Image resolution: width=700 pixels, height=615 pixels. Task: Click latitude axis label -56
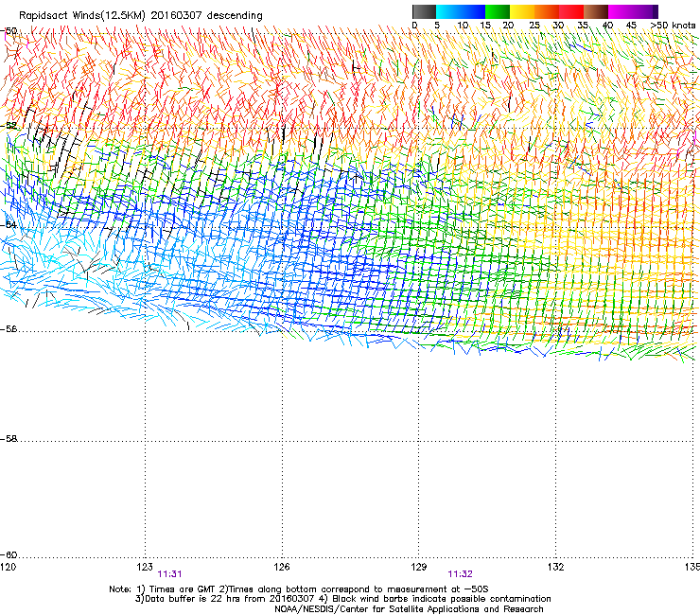coord(9,329)
